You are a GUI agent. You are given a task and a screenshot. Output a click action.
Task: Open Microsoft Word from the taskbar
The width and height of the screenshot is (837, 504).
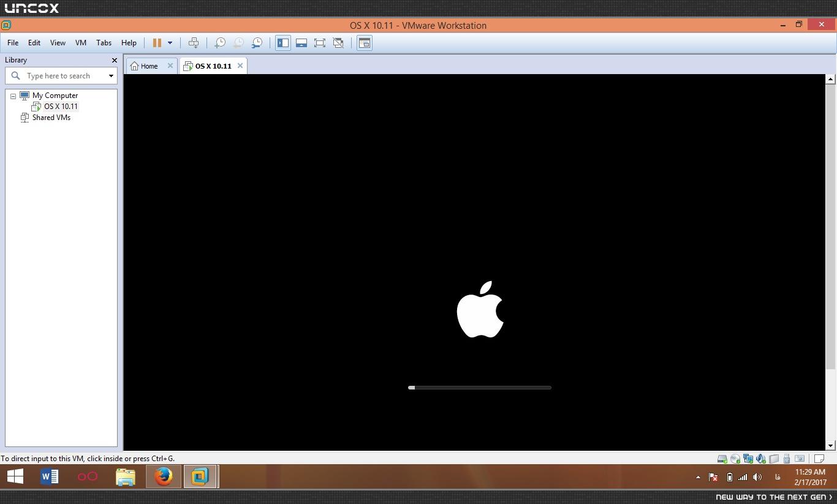click(x=50, y=476)
